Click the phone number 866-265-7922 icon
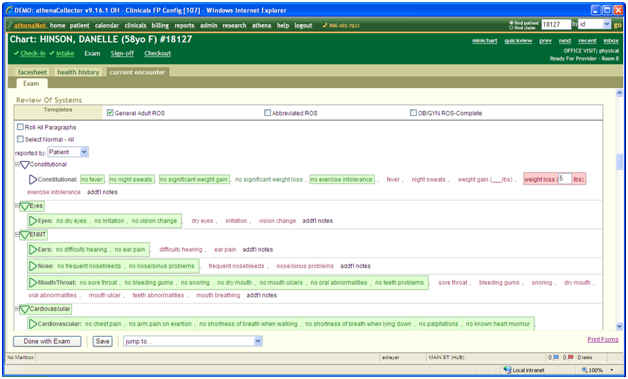This screenshot has width=628, height=379. [x=325, y=25]
